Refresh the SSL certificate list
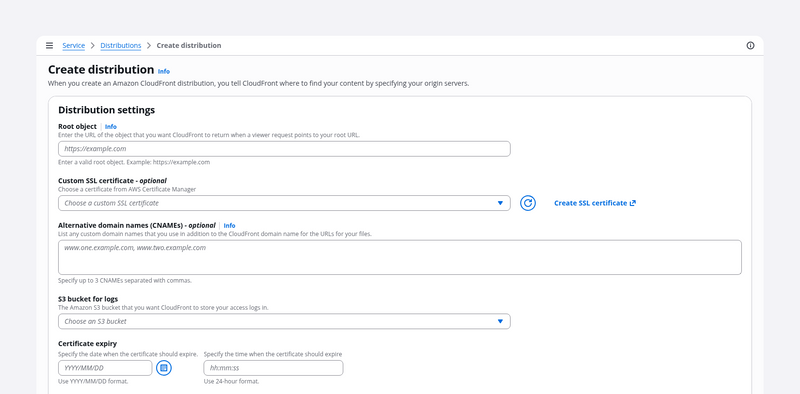 (528, 203)
